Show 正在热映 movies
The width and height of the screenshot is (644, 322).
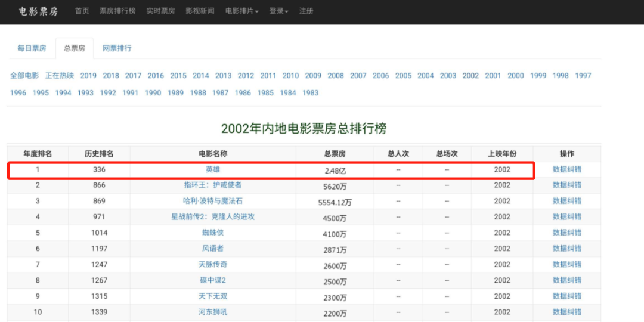click(60, 76)
